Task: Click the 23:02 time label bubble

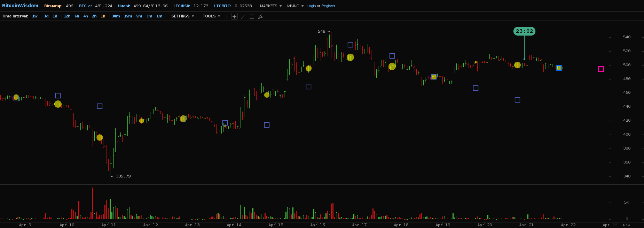Action: 524,31
